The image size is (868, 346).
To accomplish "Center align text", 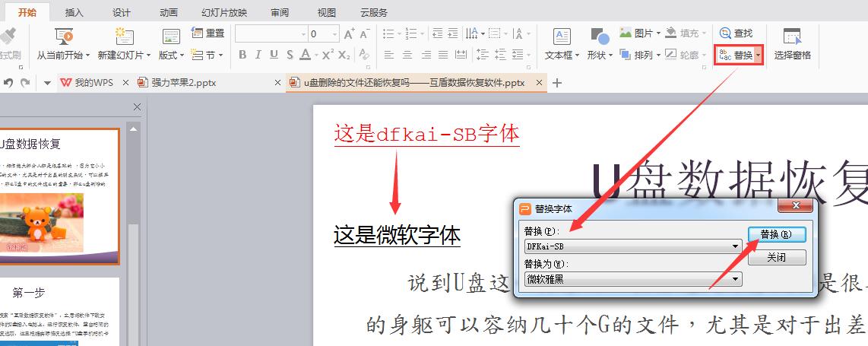I will [x=407, y=55].
